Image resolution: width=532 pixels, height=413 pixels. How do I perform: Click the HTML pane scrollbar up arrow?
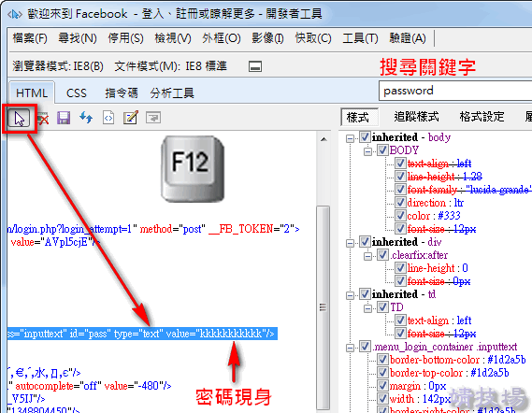coord(324,139)
